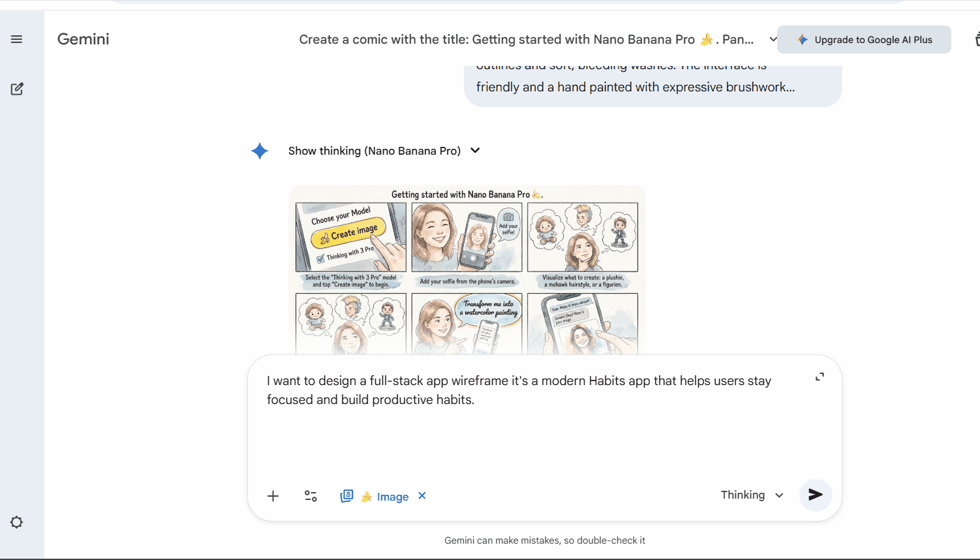Expand conversation title dropdown arrow
The height and width of the screenshot is (560, 980).
(773, 39)
